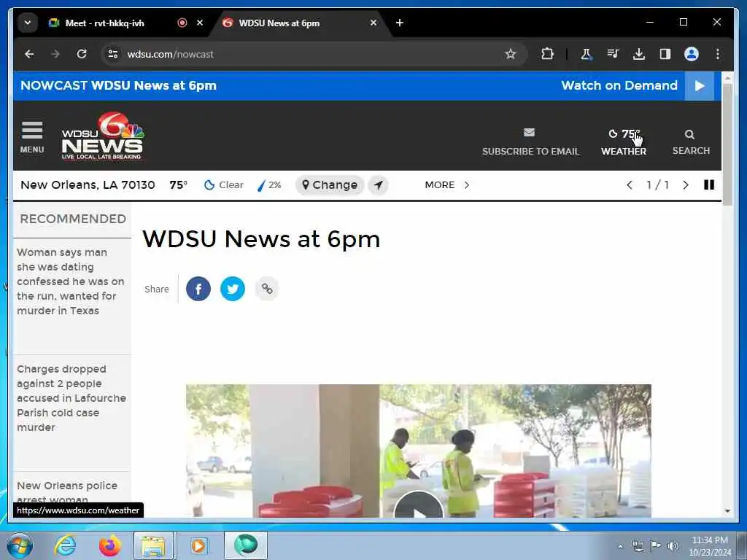This screenshot has width=747, height=560.
Task: Open the Windows Start button
Action: 20,545
